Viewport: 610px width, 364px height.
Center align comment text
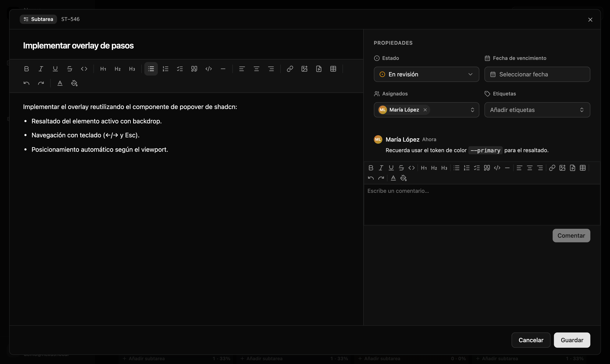530,168
